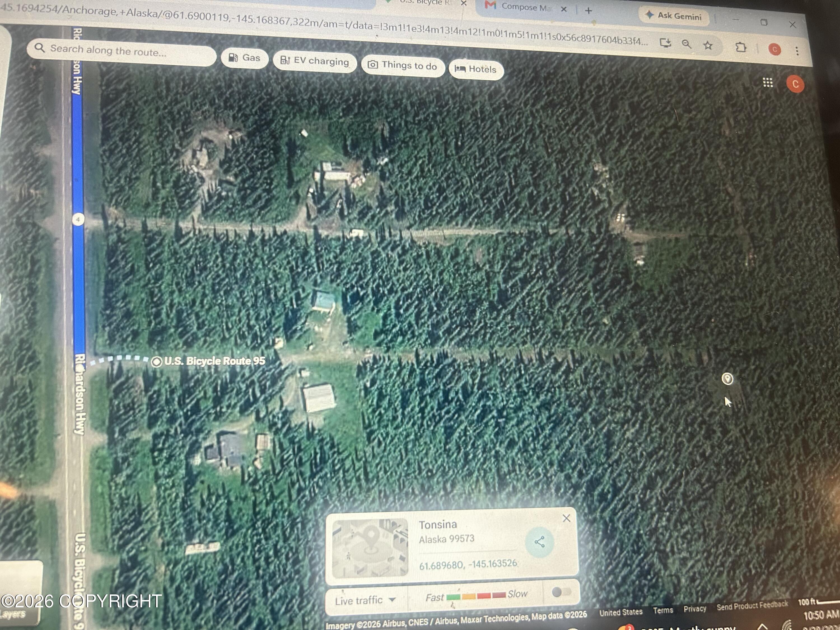Screen dimensions: 840x630
Task: Click the Gas filter chip
Action: coord(244,58)
